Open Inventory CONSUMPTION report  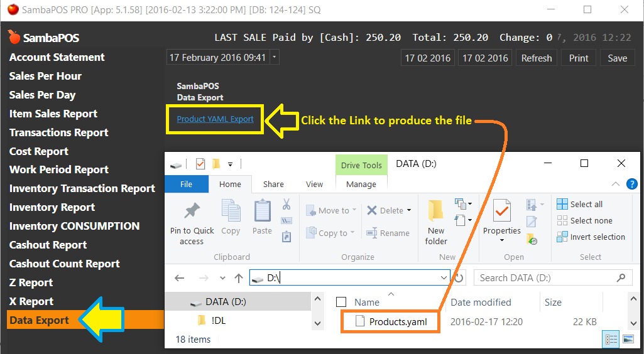(x=74, y=226)
